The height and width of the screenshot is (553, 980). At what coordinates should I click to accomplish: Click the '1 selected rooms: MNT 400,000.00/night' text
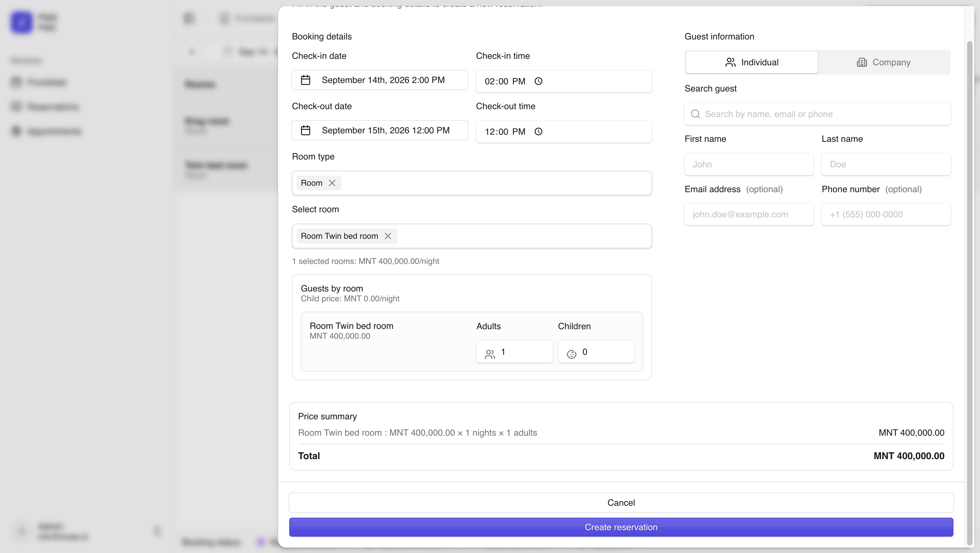coord(365,261)
